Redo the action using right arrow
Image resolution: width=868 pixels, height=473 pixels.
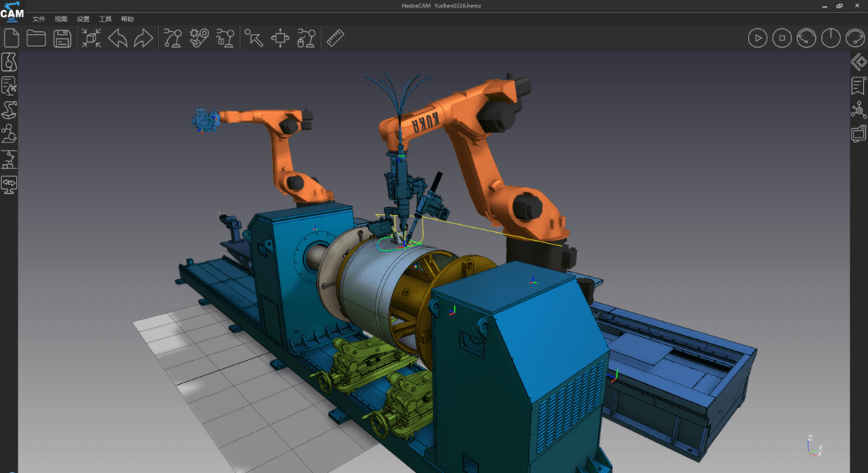(144, 38)
